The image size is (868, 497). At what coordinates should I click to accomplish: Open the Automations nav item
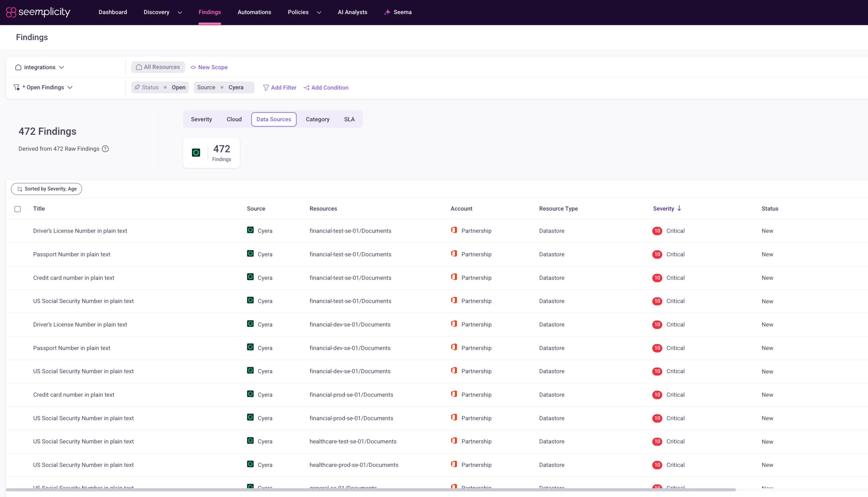[x=254, y=12]
